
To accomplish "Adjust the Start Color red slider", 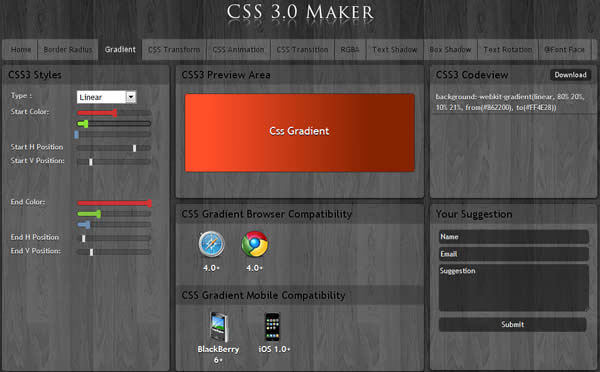I will [x=114, y=113].
